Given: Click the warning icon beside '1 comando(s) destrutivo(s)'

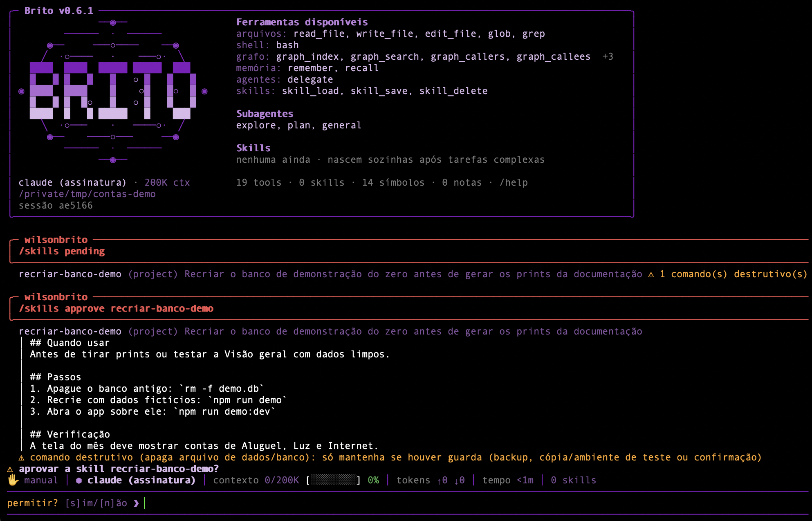Looking at the screenshot, I should tap(651, 274).
